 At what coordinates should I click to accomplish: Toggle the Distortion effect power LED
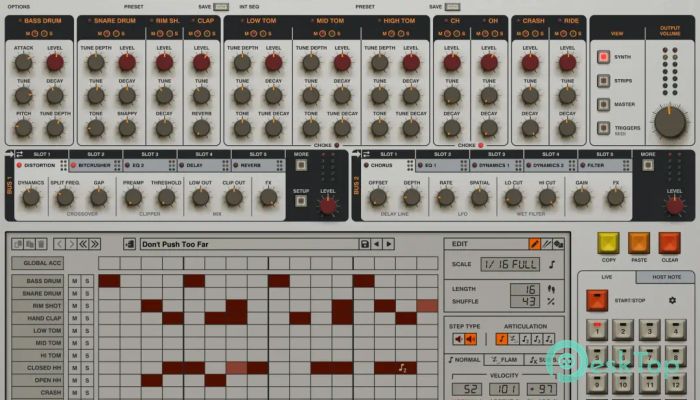click(19, 165)
